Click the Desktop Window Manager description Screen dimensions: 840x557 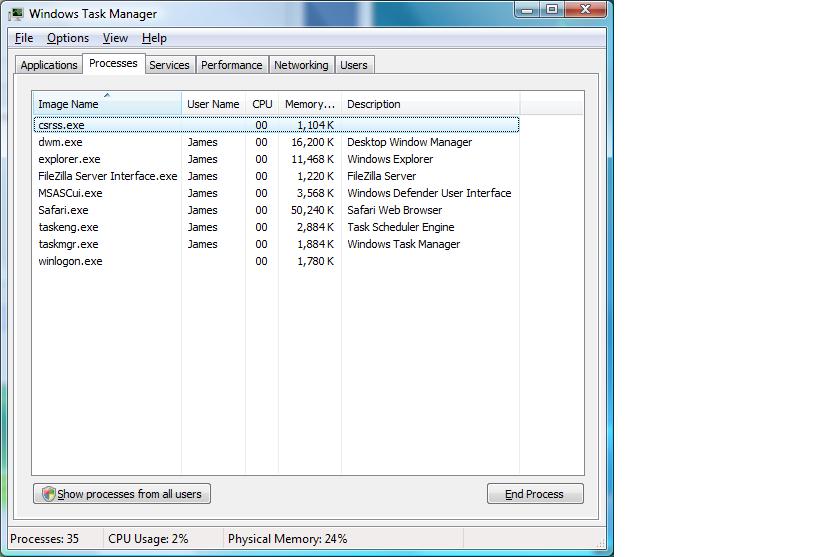click(409, 142)
